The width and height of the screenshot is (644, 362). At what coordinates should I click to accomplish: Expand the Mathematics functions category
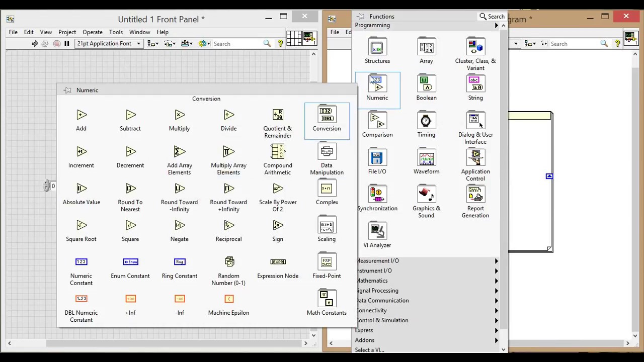click(x=428, y=281)
